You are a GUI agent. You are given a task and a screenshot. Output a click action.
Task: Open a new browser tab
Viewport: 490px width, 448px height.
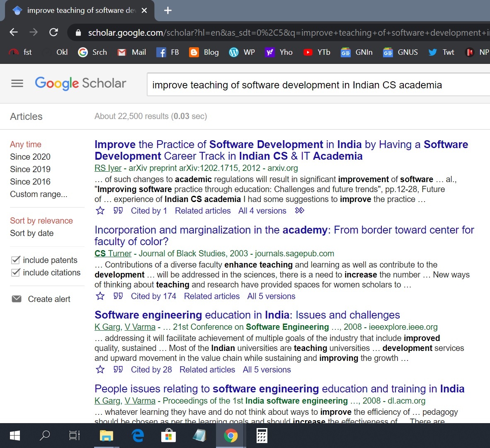pos(168,10)
